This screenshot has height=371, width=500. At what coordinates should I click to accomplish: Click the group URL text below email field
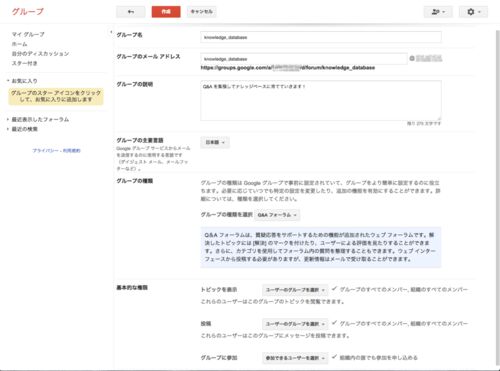point(288,68)
